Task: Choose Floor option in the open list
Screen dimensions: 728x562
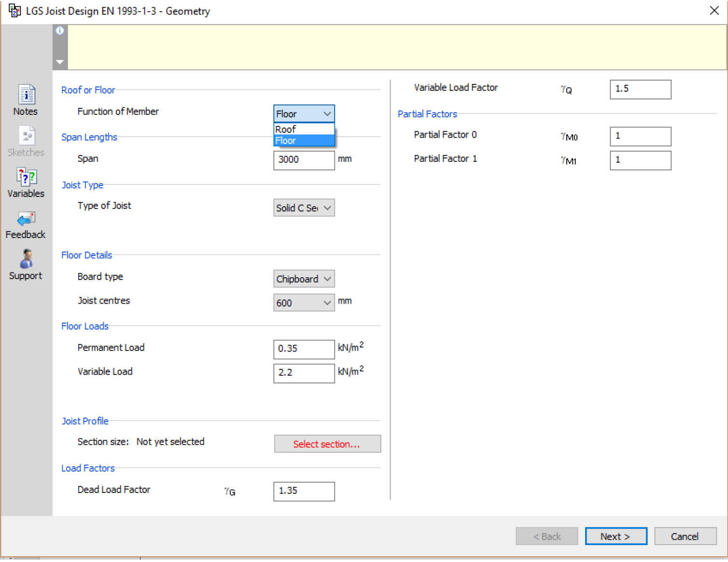Action: [304, 140]
